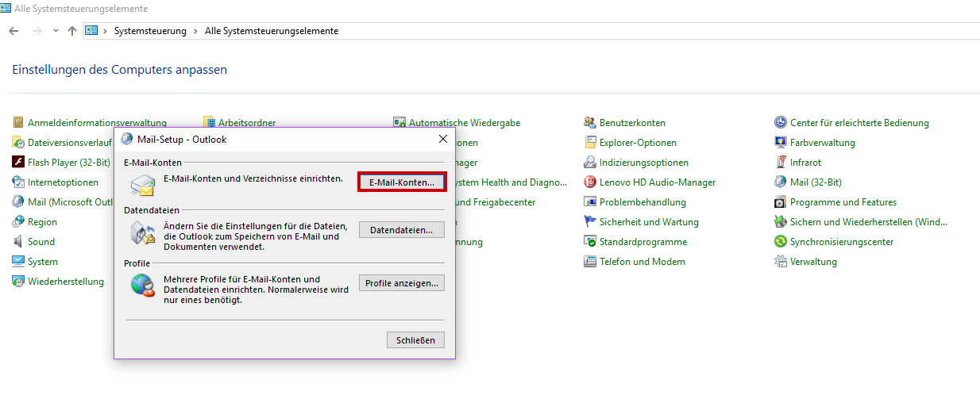The height and width of the screenshot is (395, 980).
Task: Click the Problembehandlung icon
Action: [x=590, y=202]
